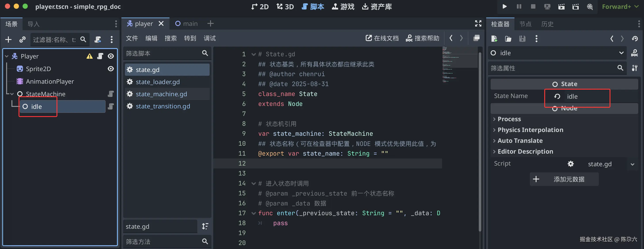The height and width of the screenshot is (249, 644).
Task: Click the instantiate child scene link icon
Action: [23, 40]
